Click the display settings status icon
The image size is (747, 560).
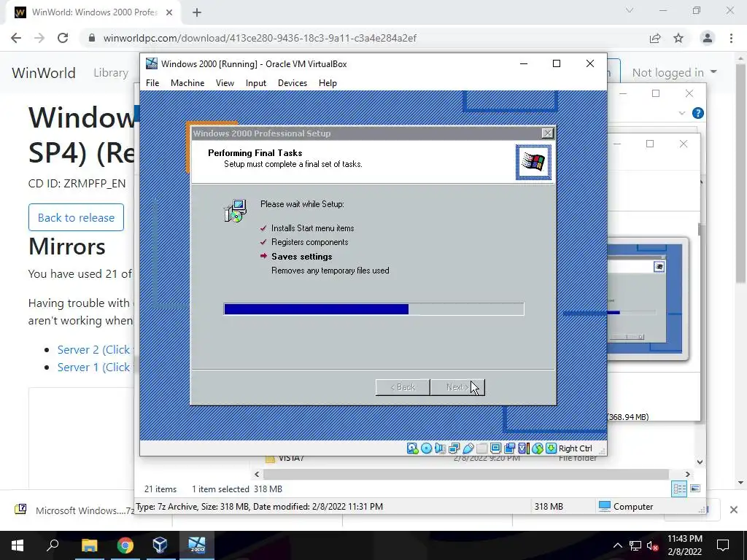coord(495,448)
